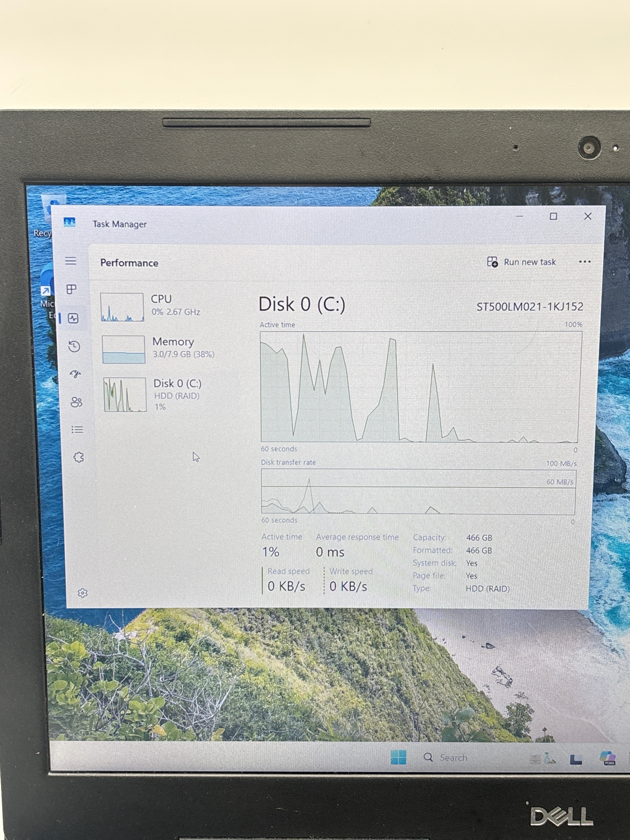
Task: Close the Task Manager window
Action: (588, 216)
